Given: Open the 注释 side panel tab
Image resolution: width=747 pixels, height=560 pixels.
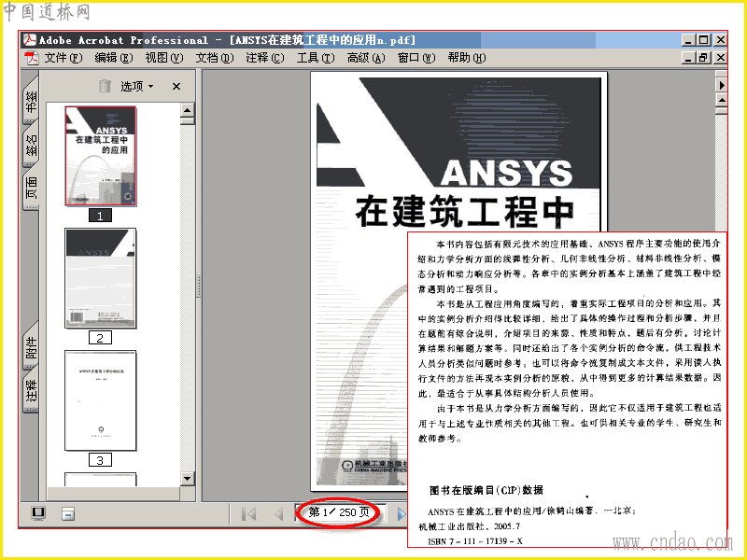Looking at the screenshot, I should click(x=31, y=391).
